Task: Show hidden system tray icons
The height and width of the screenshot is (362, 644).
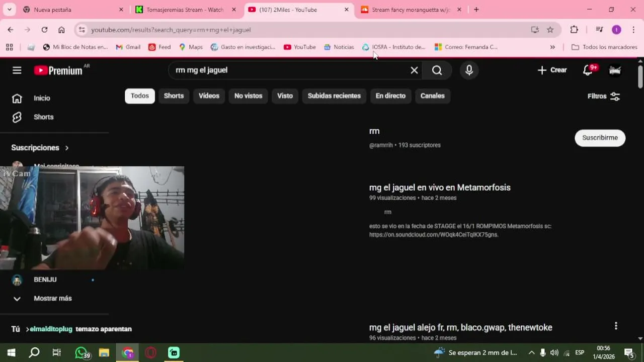Action: pyautogui.click(x=531, y=352)
